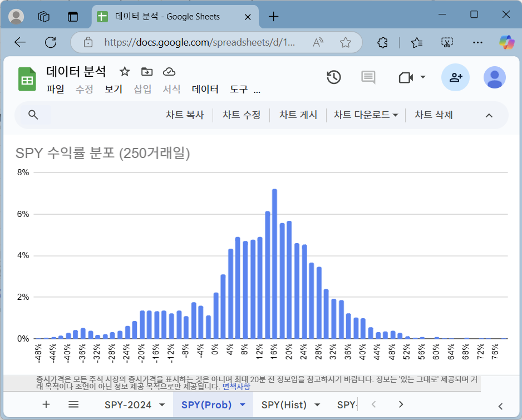Open the vertical tabs panel icon
522x420 pixels.
pos(72,16)
